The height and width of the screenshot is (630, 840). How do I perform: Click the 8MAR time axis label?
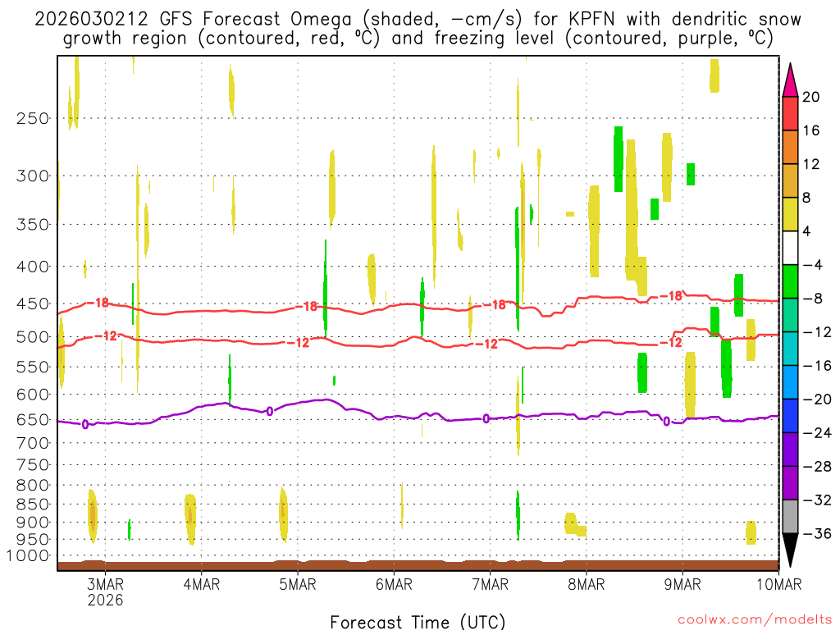(x=586, y=584)
